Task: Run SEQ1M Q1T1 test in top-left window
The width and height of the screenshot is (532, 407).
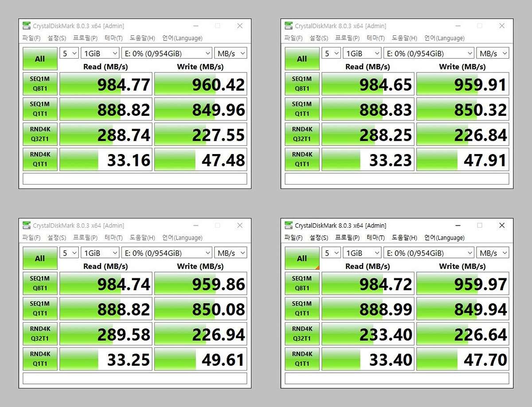Action: 40,109
